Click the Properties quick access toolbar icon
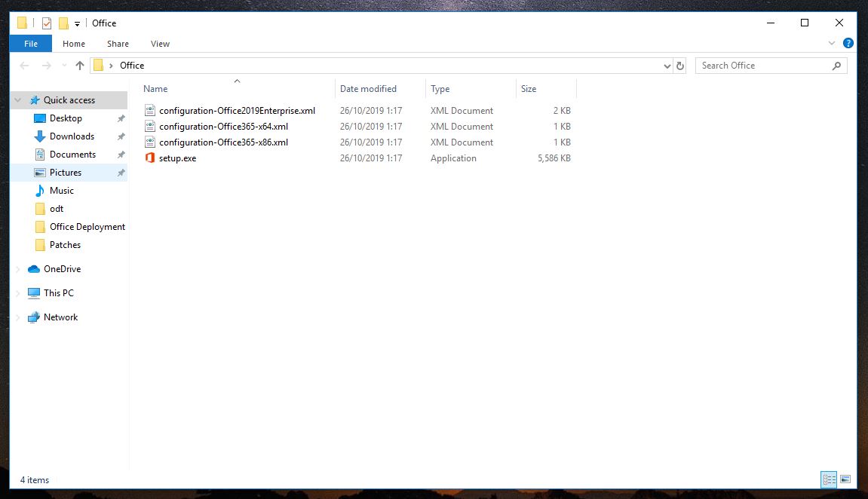This screenshot has height=499, width=868. tap(47, 23)
